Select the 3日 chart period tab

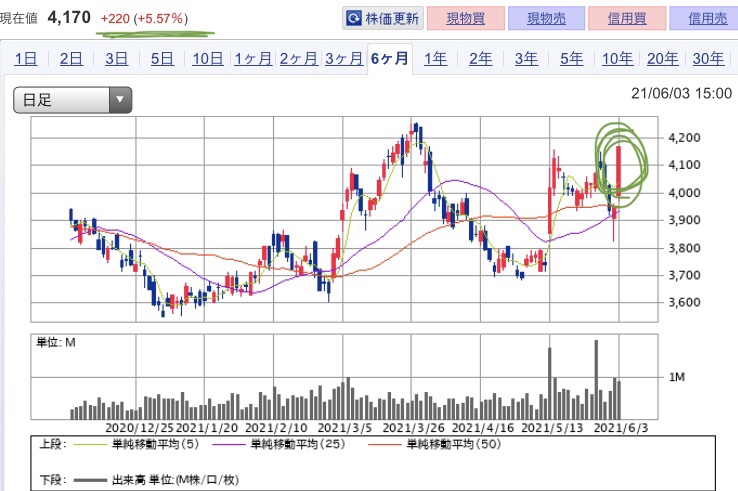[x=116, y=59]
